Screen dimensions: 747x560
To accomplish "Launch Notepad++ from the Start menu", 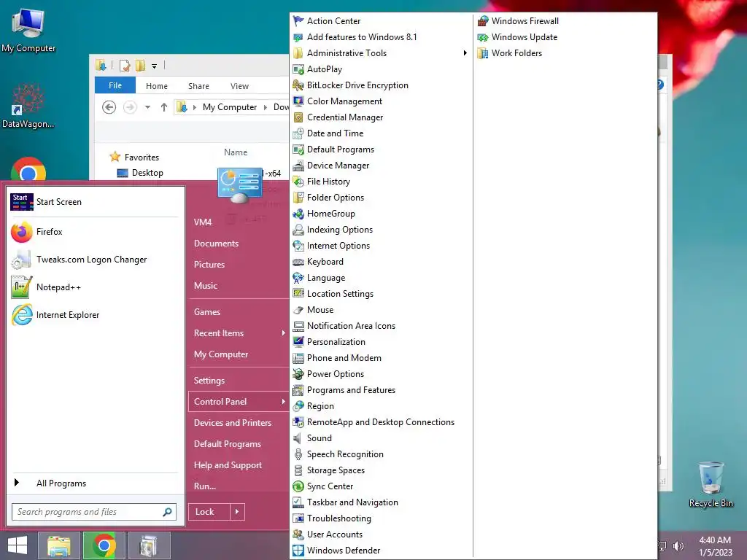I will click(x=96, y=287).
